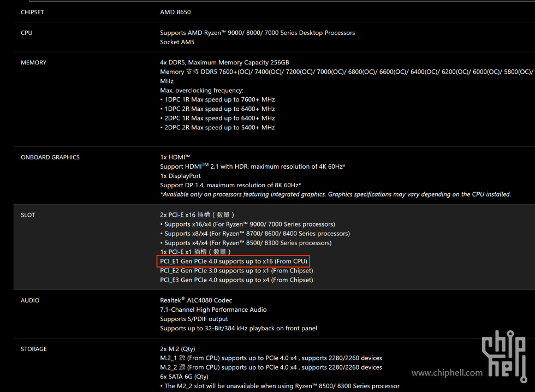The width and height of the screenshot is (535, 392).
Task: Click the M.2_1 PCIe 4.0 x4 line
Action: [271, 358]
